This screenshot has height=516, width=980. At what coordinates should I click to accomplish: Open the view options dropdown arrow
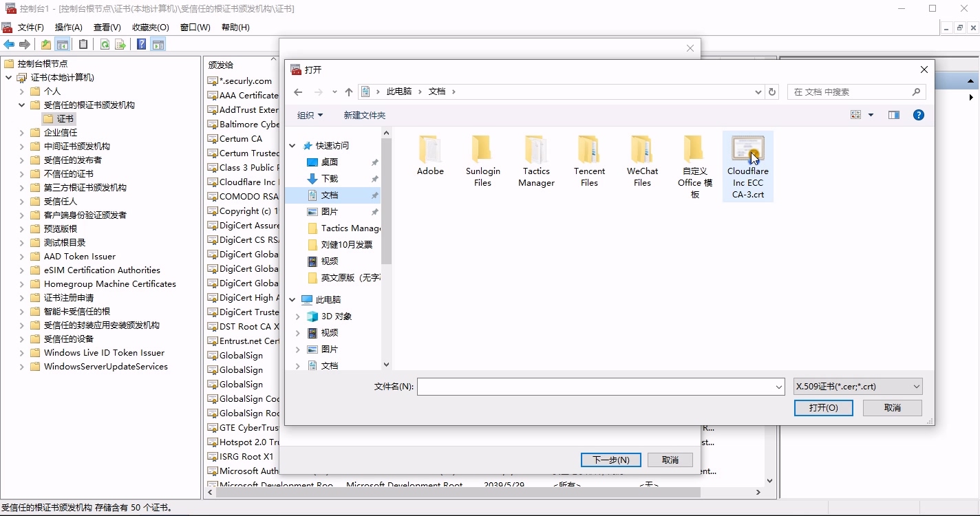point(871,115)
